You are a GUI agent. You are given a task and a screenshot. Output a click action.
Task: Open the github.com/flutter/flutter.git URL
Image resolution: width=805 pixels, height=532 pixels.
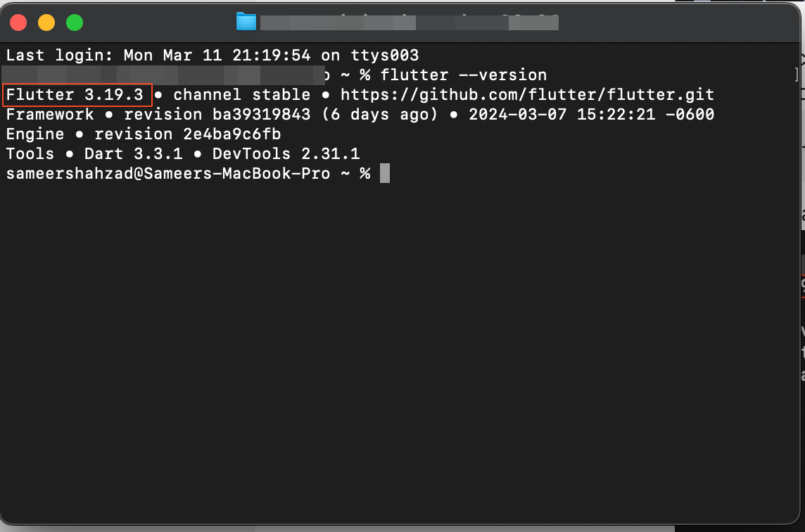(527, 94)
